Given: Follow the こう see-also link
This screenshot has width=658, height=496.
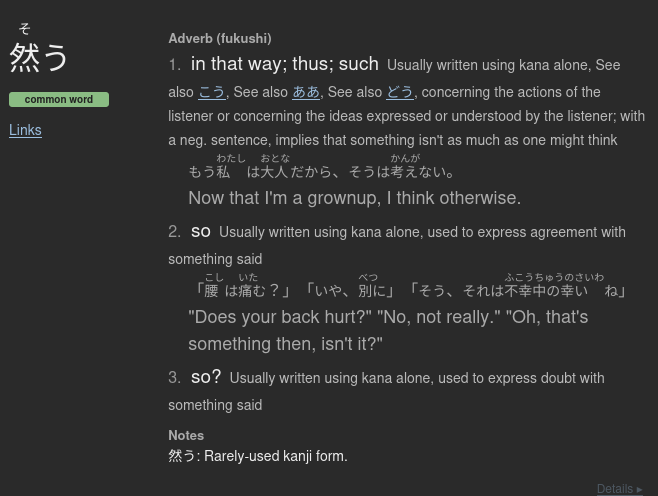Looking at the screenshot, I should (x=212, y=92).
